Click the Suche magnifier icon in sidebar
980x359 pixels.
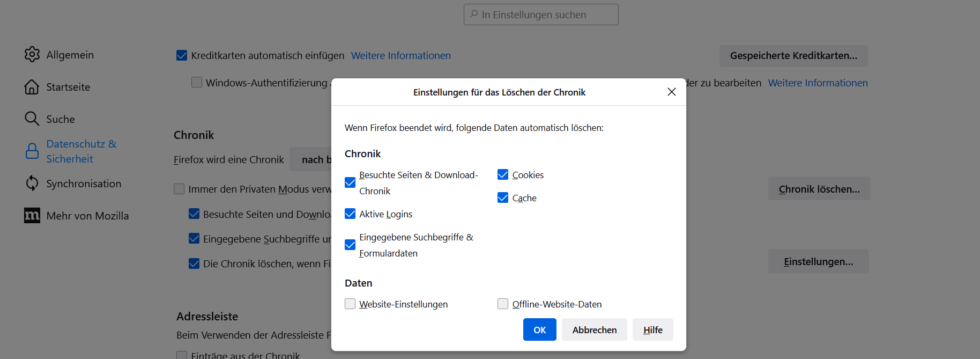[x=32, y=119]
